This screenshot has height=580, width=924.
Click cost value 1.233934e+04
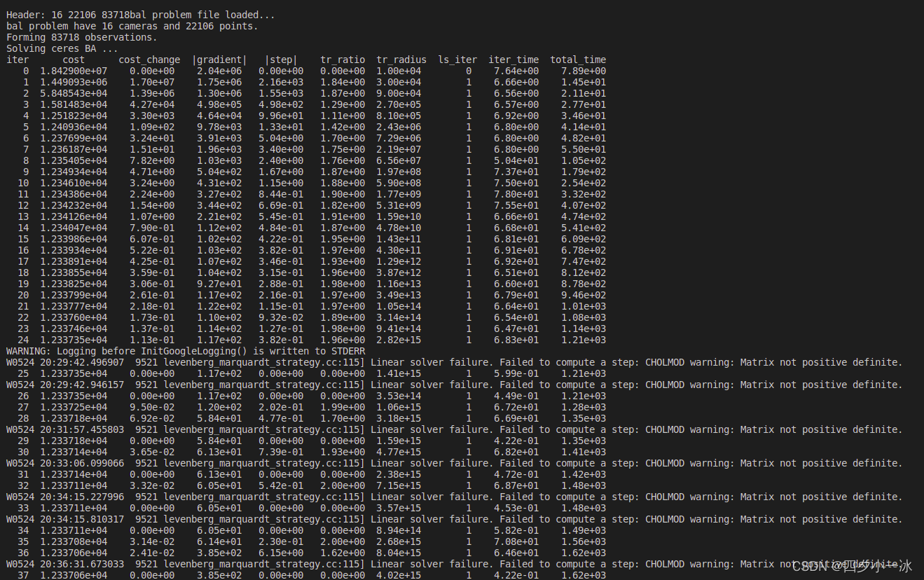tap(74, 250)
